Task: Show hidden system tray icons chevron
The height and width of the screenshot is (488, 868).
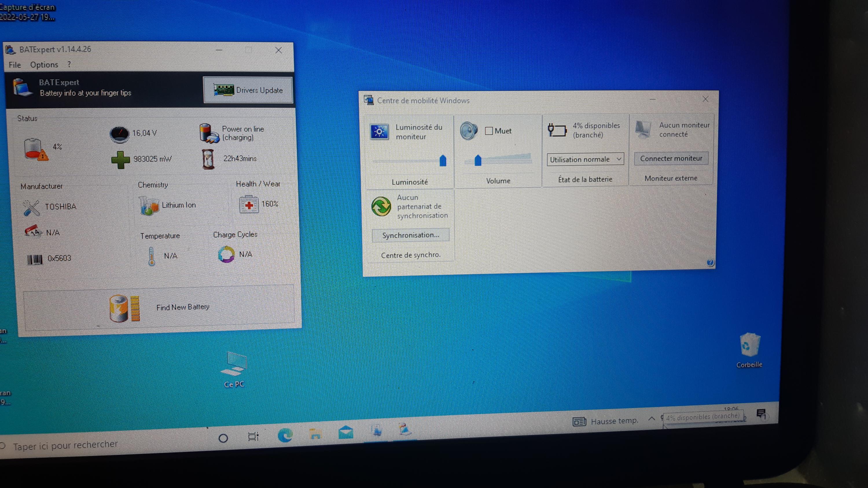Action: (x=652, y=419)
